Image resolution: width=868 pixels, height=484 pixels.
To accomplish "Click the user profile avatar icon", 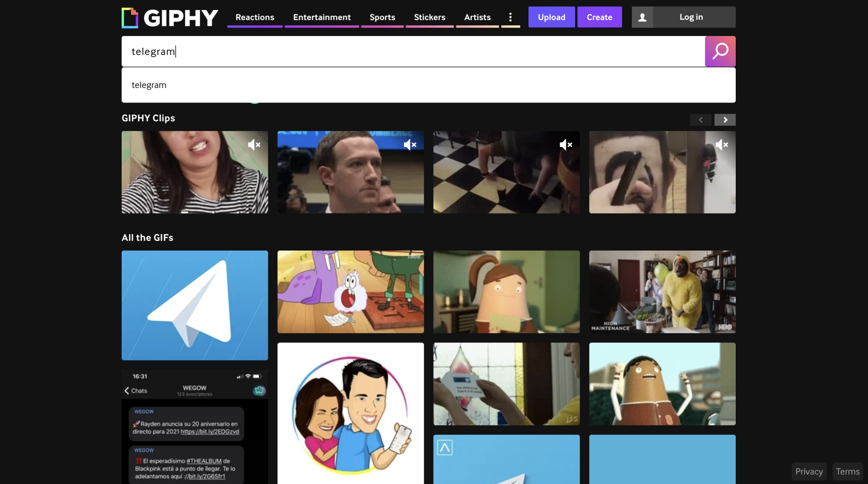I will click(x=642, y=17).
